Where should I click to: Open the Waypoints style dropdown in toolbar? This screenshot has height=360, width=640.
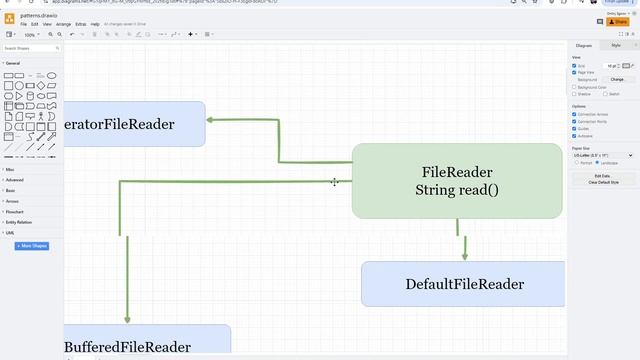pyautogui.click(x=176, y=35)
